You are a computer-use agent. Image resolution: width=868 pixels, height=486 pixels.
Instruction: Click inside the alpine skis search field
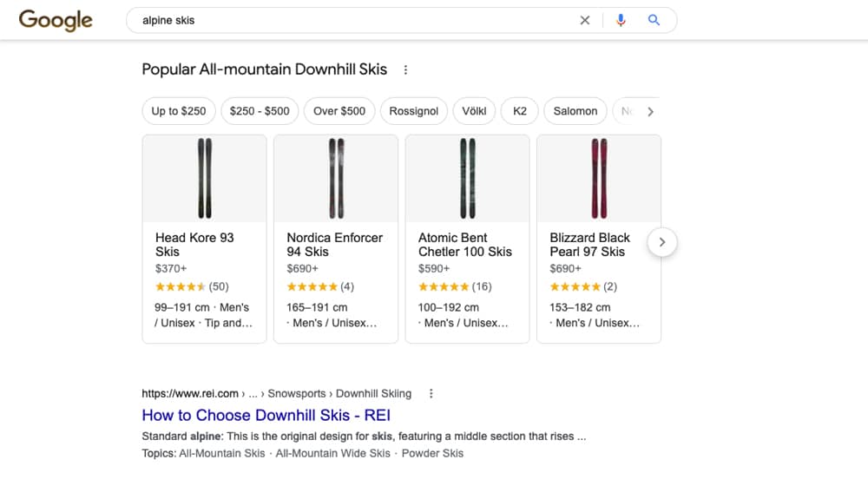click(x=347, y=20)
